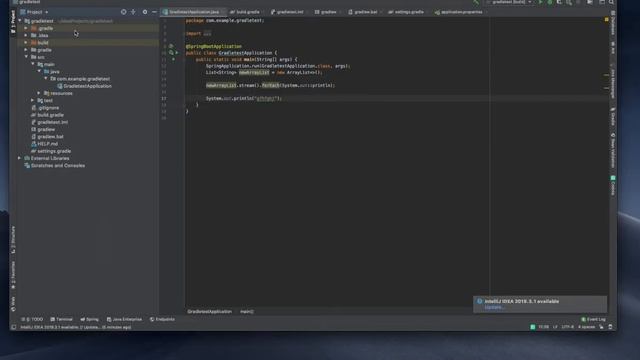Click the Search Everywhere magnifier icon
640x360 pixels.
pos(611,2)
